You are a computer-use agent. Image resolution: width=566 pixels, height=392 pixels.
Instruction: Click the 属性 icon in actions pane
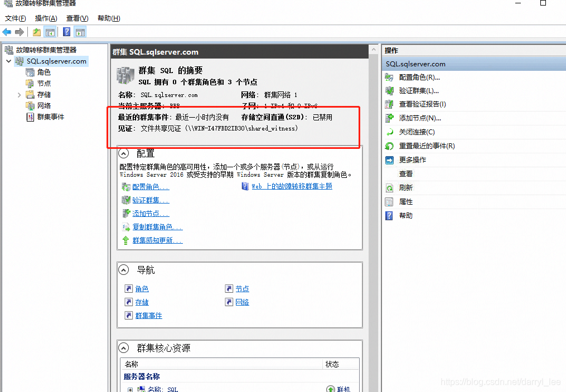[x=389, y=202]
